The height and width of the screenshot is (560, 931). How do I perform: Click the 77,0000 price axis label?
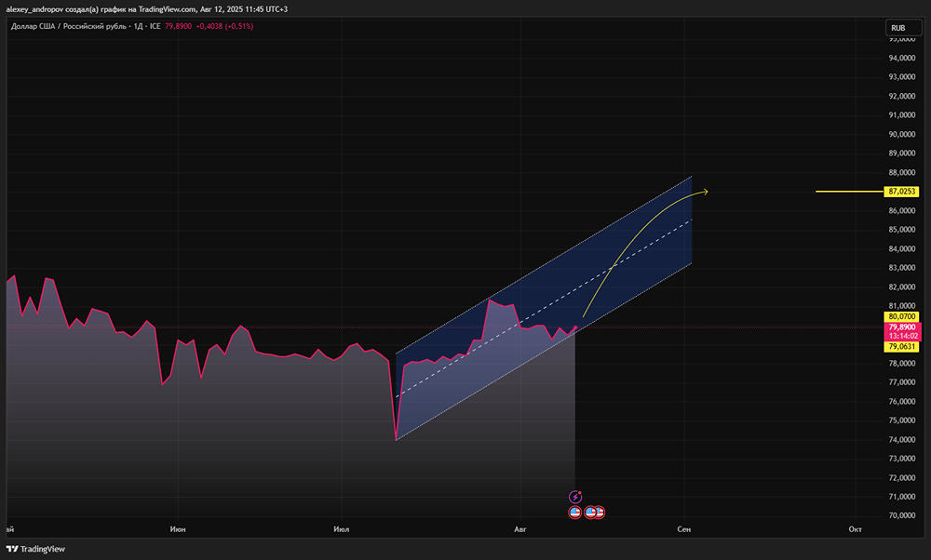click(902, 382)
